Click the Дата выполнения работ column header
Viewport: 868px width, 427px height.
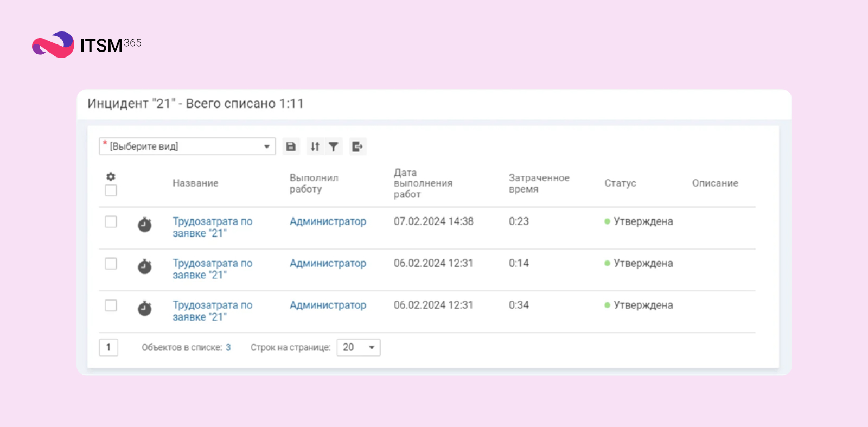(x=423, y=183)
